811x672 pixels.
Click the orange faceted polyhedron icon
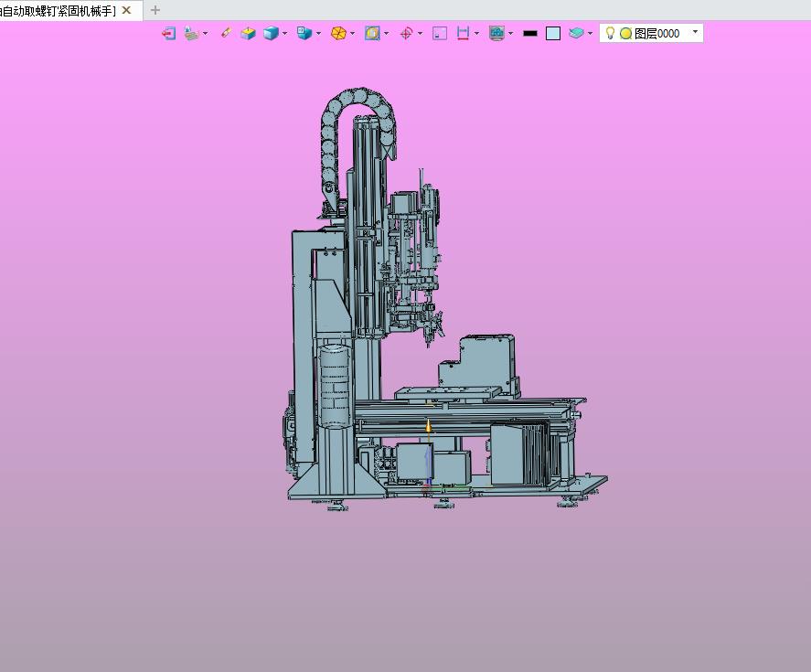point(338,34)
